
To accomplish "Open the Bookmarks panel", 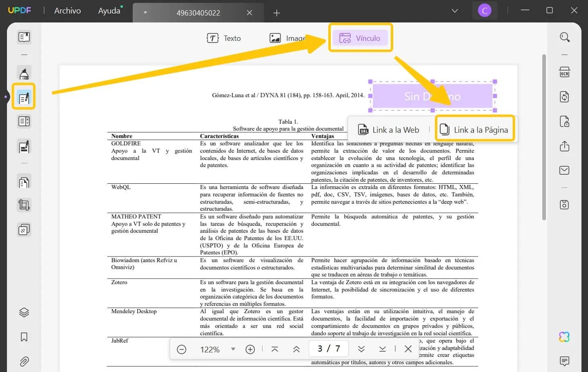I will 24,337.
